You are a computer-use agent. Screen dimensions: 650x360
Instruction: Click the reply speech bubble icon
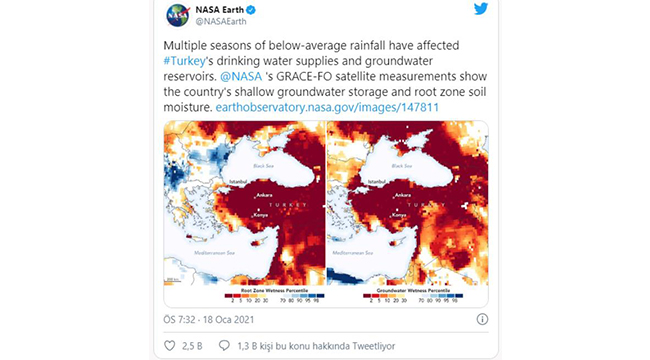(224, 345)
